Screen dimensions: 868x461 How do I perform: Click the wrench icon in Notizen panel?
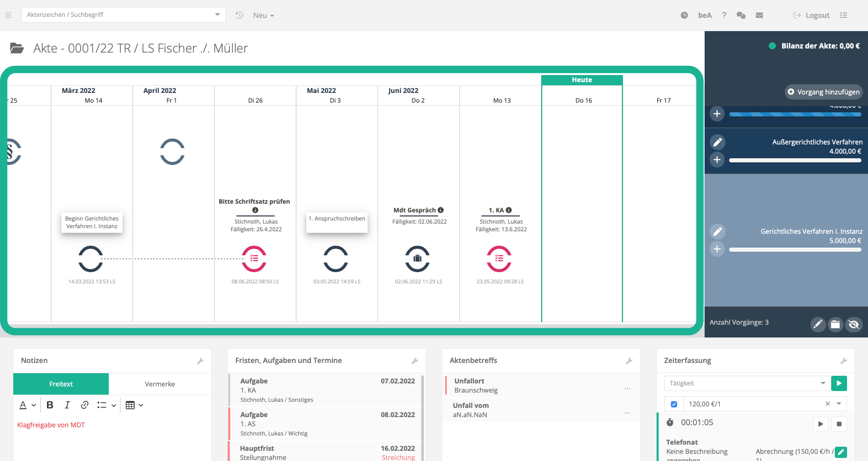(201, 361)
